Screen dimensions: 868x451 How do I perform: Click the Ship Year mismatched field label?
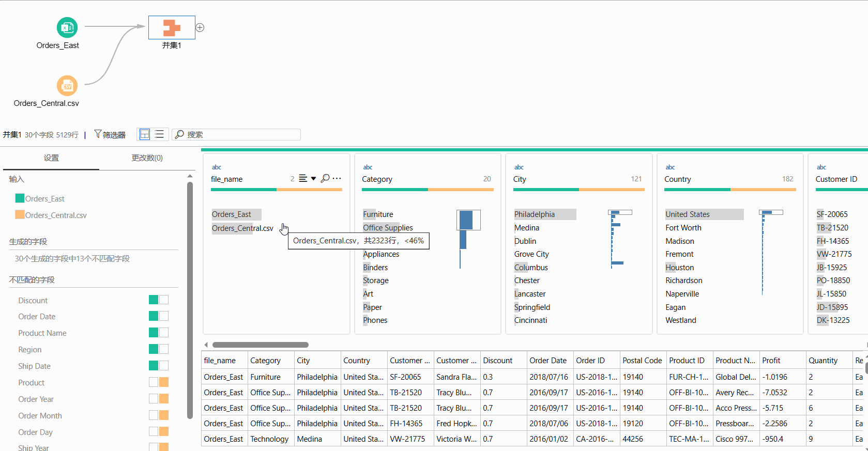(34, 448)
